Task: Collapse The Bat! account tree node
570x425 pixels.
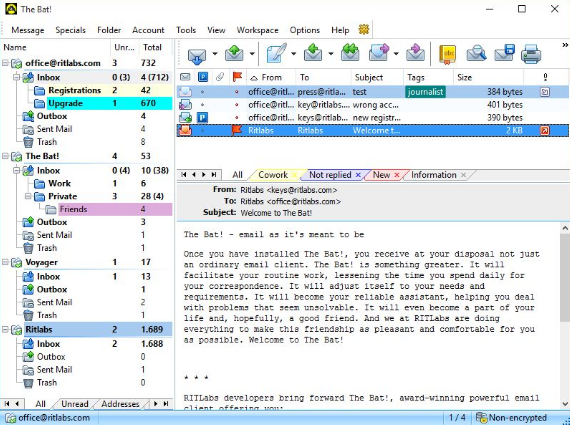Action: (x=5, y=156)
